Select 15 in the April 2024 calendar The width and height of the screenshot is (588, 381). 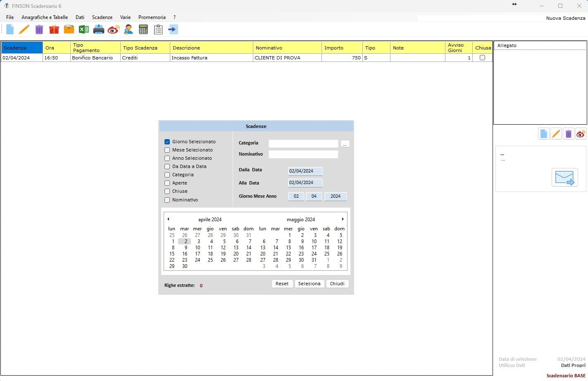coord(172,254)
